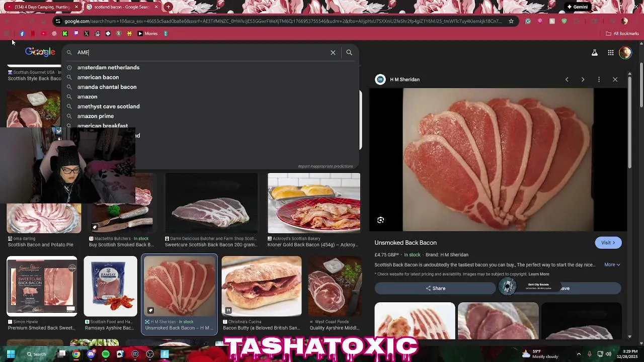Image resolution: width=644 pixels, height=362 pixels.
Task: Visit the H M Sheridan product page
Action: (x=608, y=242)
